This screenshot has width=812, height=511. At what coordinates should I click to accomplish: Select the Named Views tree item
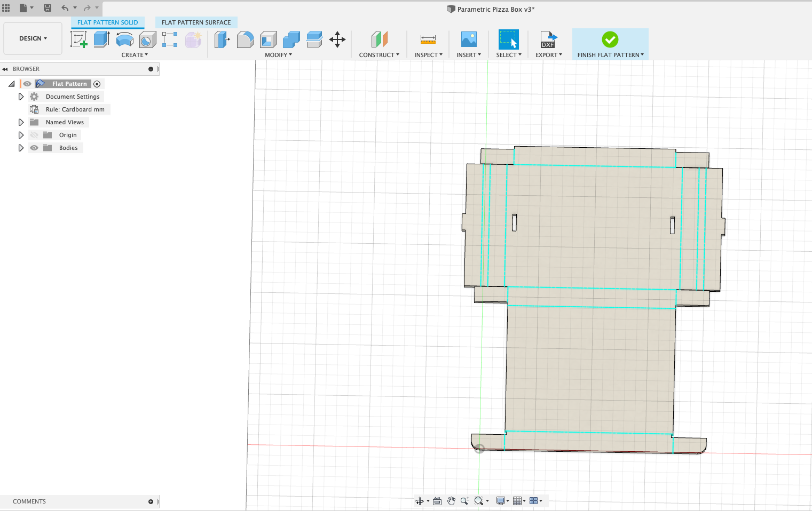[x=65, y=122]
